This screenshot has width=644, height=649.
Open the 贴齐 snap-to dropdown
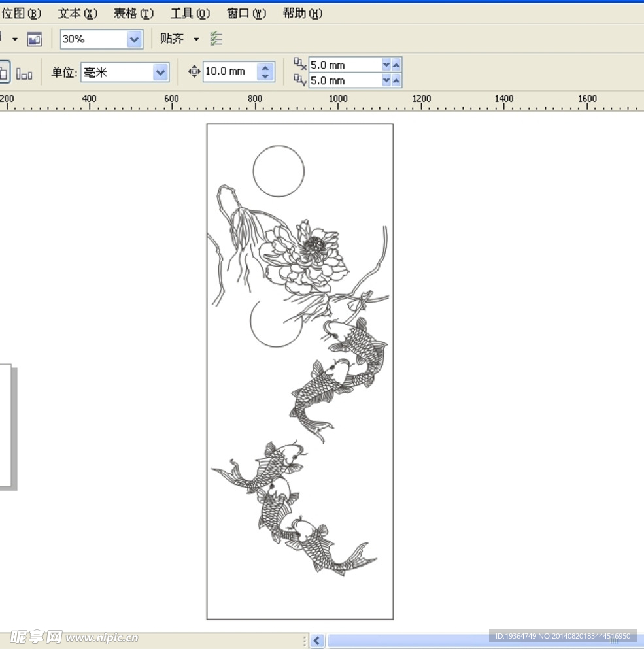pos(178,39)
